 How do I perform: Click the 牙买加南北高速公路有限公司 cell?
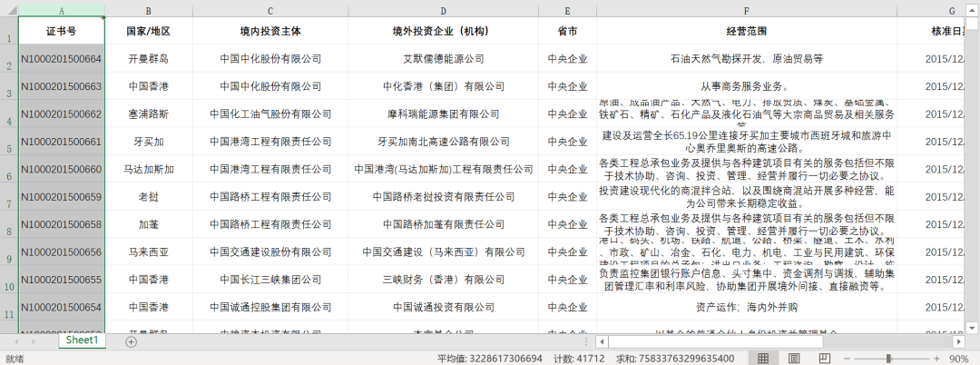(443, 142)
